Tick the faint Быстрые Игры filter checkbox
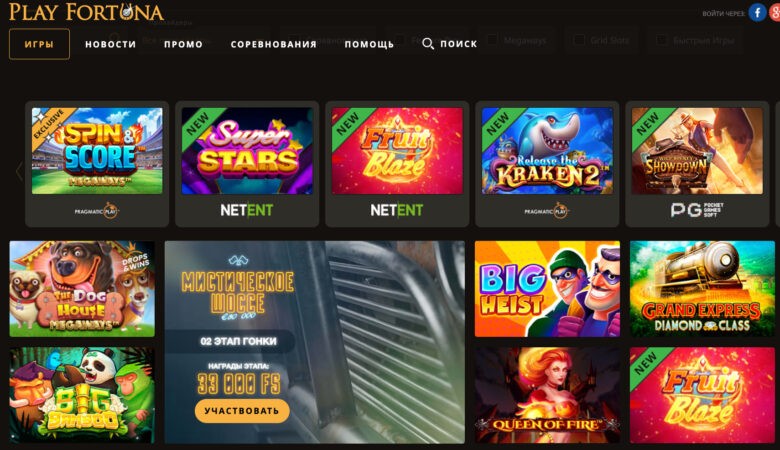Image resolution: width=780 pixels, height=450 pixels. click(662, 40)
